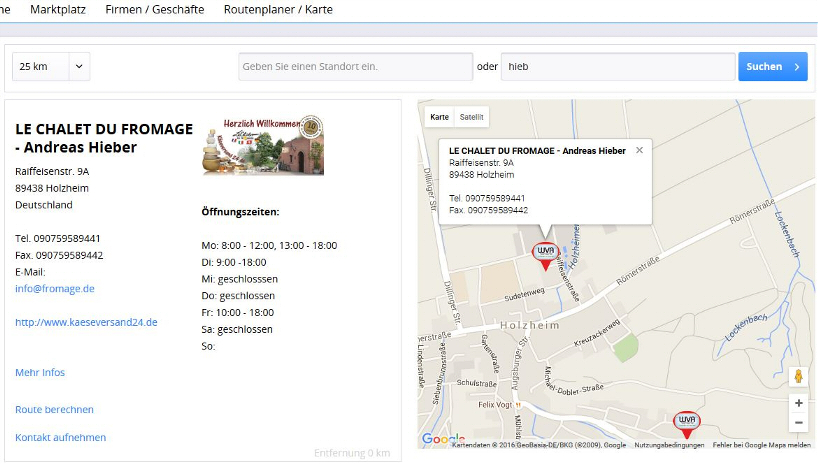818x464 pixels.
Task: Click Kontakt aufnehmen link
Action: 60,437
